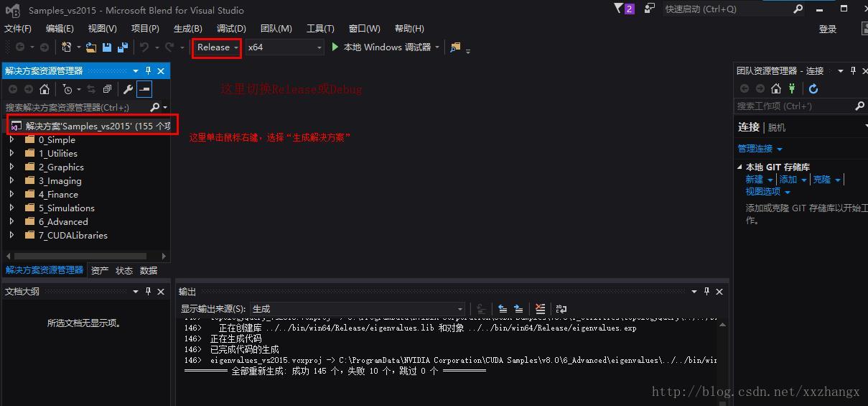Click Go to Next Message icon in Output

tap(518, 309)
